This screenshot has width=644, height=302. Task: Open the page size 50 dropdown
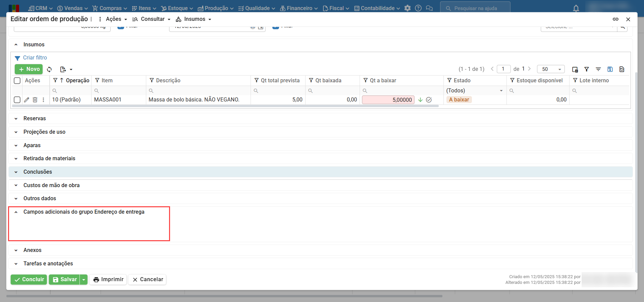[551, 69]
